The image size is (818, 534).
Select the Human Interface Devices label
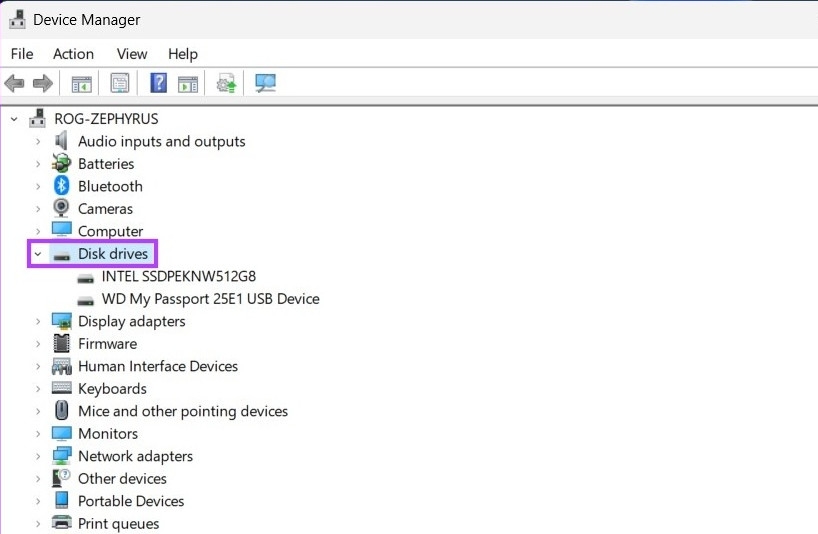[158, 366]
